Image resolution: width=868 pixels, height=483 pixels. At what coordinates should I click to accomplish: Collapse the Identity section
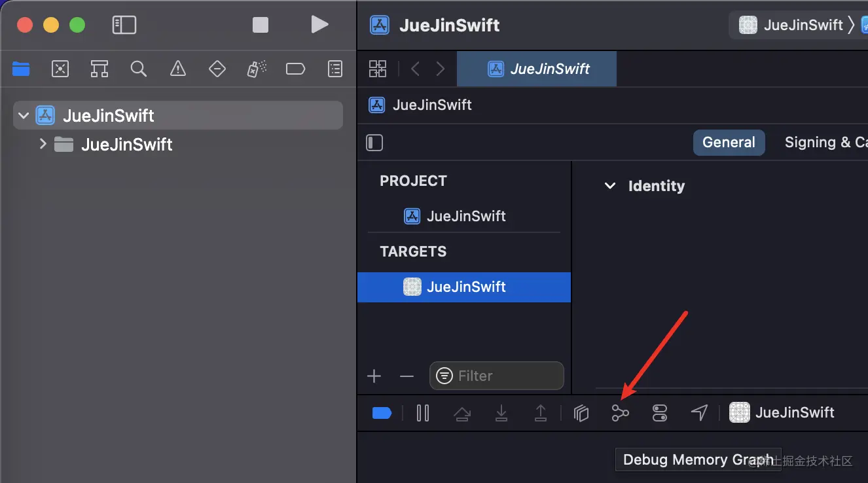click(610, 186)
